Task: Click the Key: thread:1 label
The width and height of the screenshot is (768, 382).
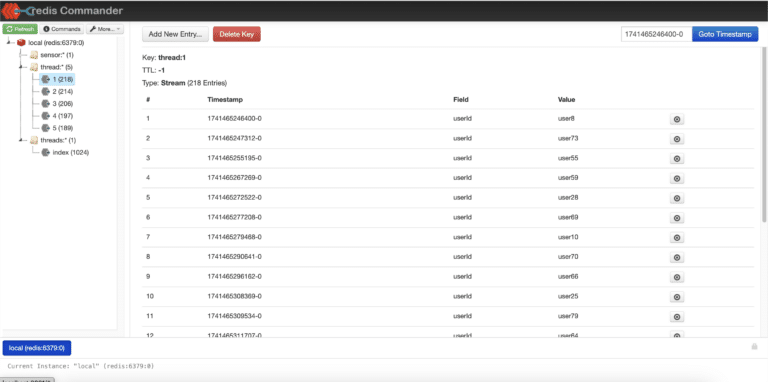Action: [x=164, y=58]
